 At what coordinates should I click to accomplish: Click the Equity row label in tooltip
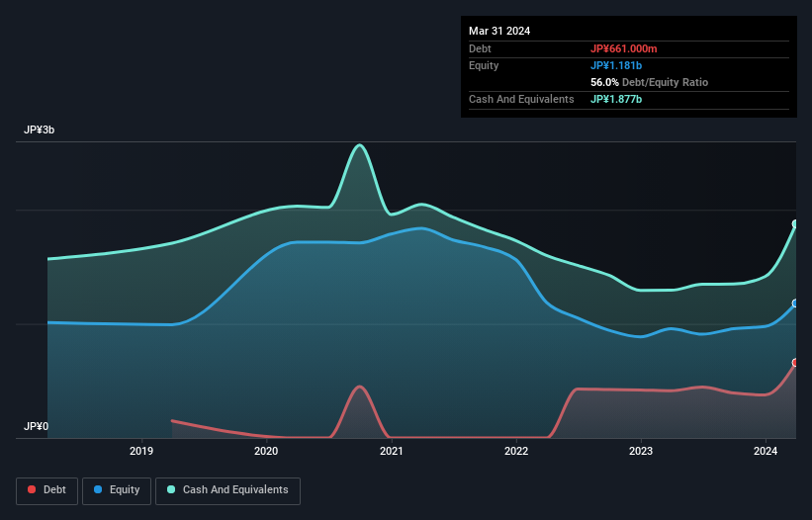pos(484,65)
